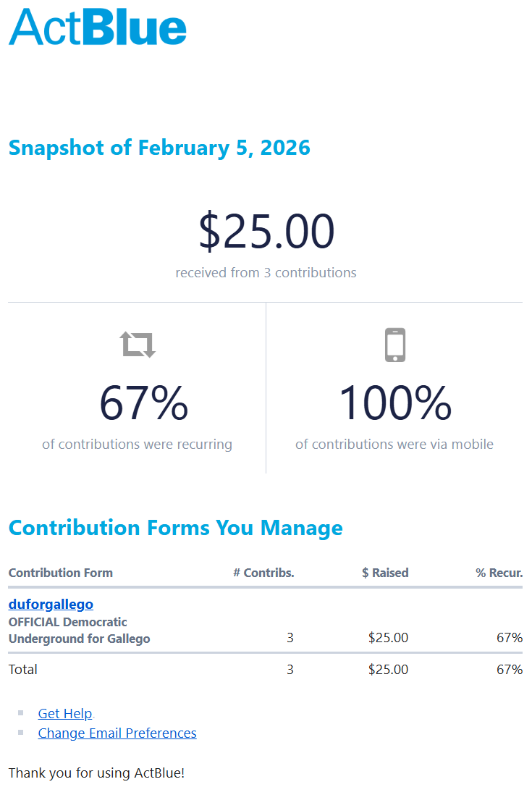Open the duforgallego contribution form link
The image size is (532, 787).
[51, 604]
